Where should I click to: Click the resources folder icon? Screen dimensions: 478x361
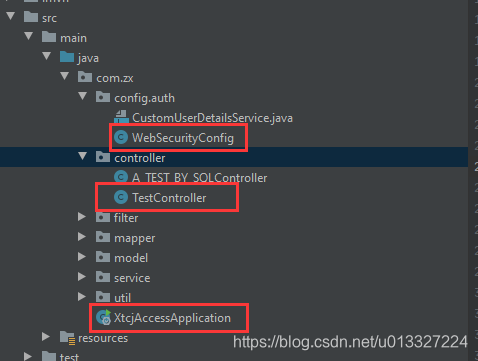(67, 338)
